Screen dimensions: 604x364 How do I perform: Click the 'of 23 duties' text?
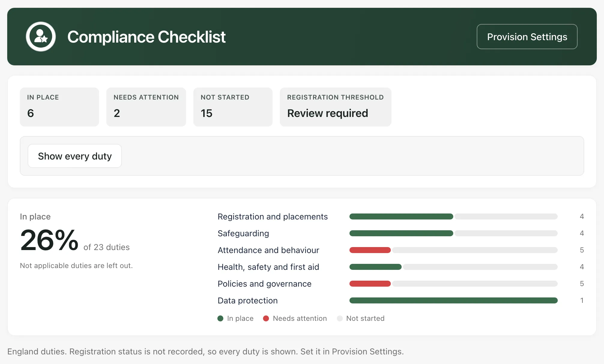pyautogui.click(x=107, y=247)
